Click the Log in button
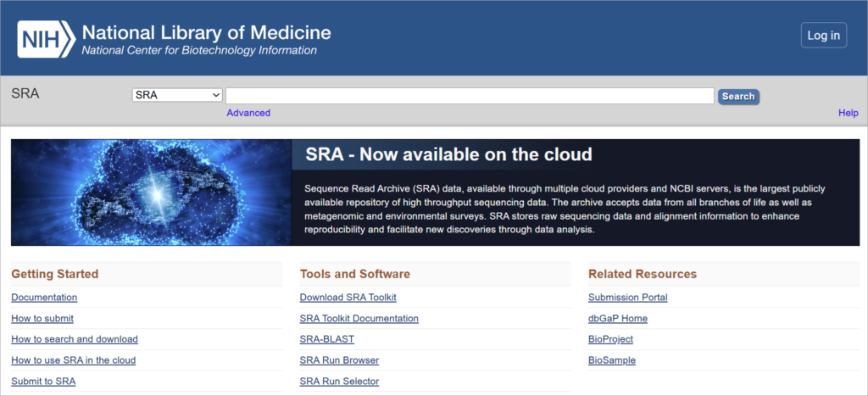The width and height of the screenshot is (868, 396). tap(823, 36)
